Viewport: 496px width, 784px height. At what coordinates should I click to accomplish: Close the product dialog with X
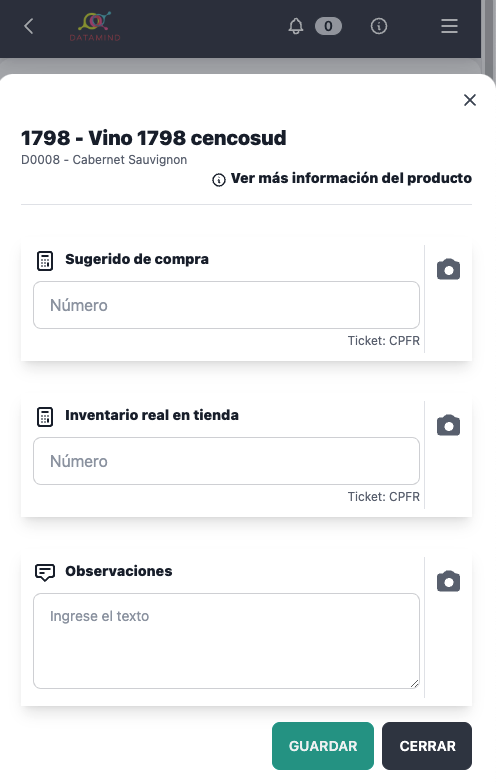coord(470,100)
